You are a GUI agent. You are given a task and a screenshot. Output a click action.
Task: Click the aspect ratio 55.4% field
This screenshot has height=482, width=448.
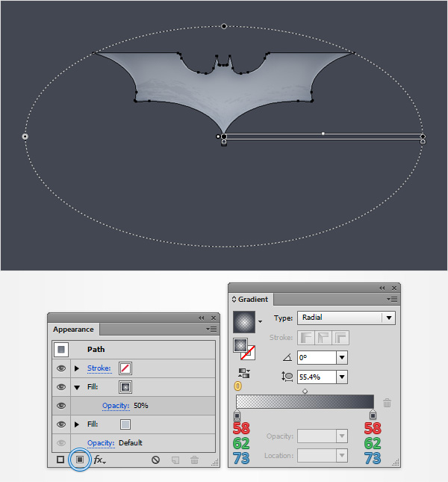pos(317,377)
